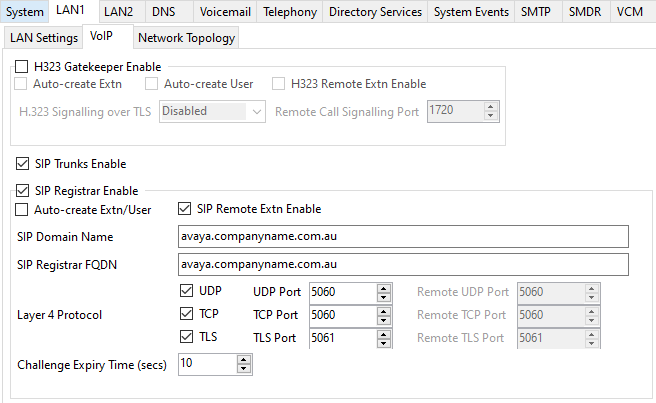This screenshot has height=403, width=656.
Task: Toggle the TLS protocol checkbox
Action: (x=186, y=336)
